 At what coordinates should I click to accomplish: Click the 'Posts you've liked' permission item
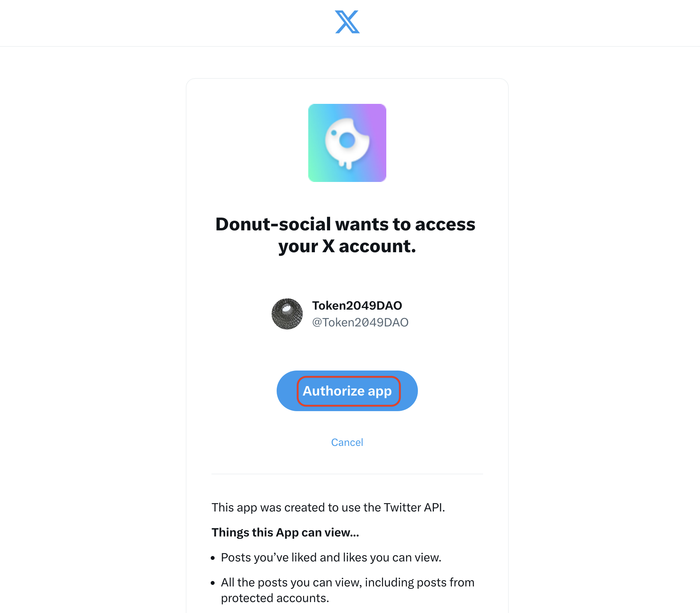pyautogui.click(x=331, y=558)
